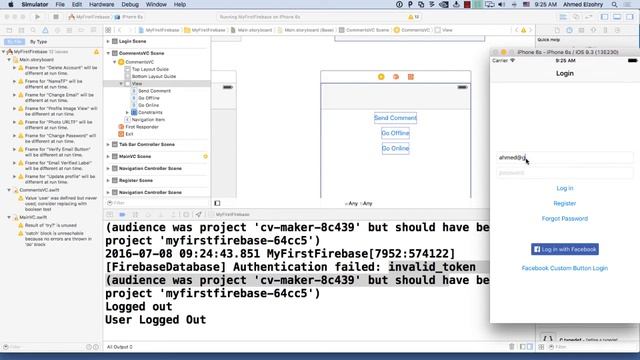Select Navigation Item in document outline
Viewport: 640px width, 360px height.
(x=148, y=120)
